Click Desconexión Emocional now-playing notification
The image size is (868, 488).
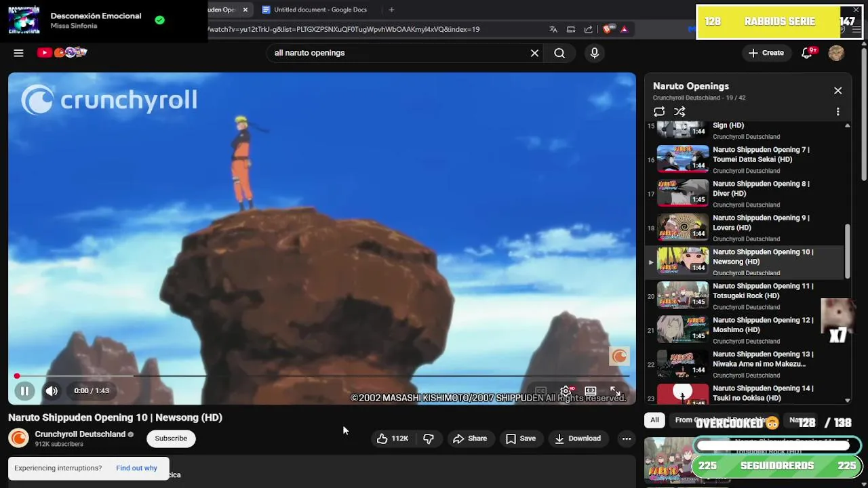pos(104,20)
